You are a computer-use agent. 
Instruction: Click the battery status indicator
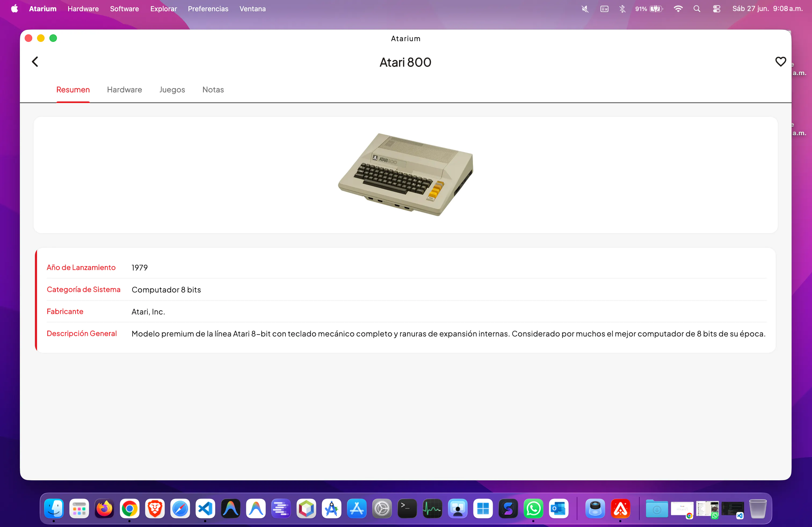(649, 9)
